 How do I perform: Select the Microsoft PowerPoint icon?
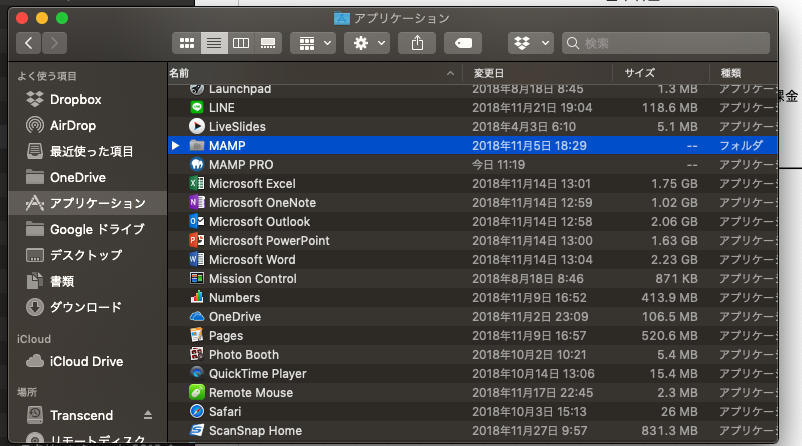(196, 240)
